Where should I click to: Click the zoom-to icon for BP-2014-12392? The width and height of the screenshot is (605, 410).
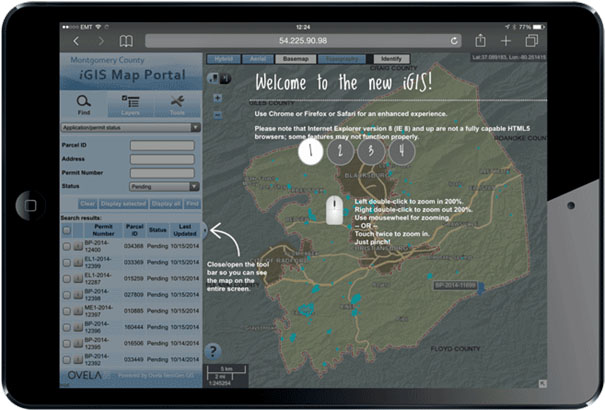78,359
